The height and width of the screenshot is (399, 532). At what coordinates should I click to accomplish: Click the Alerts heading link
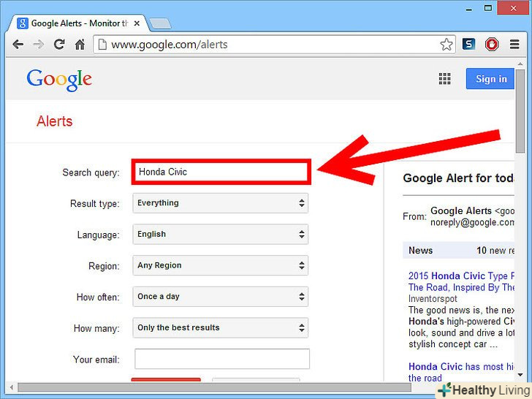point(55,121)
